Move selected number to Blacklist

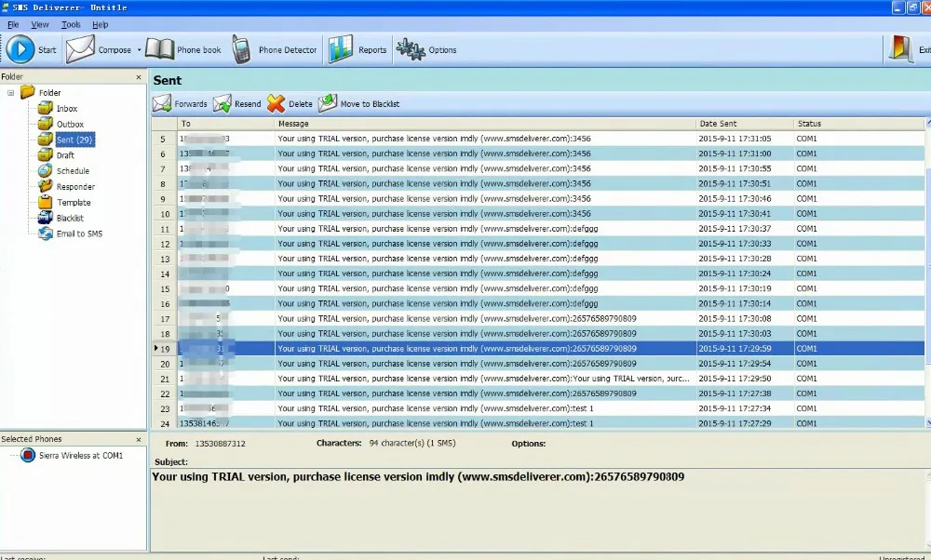[x=328, y=104]
